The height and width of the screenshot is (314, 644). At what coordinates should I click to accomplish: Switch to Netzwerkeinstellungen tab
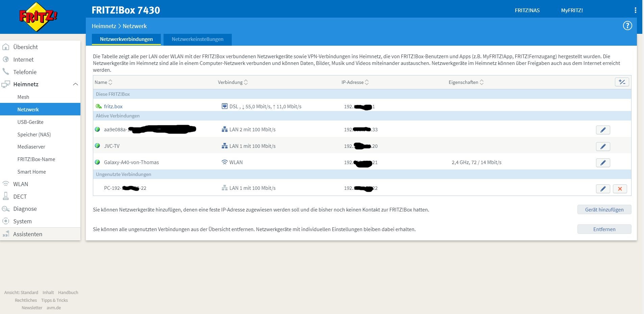(198, 39)
